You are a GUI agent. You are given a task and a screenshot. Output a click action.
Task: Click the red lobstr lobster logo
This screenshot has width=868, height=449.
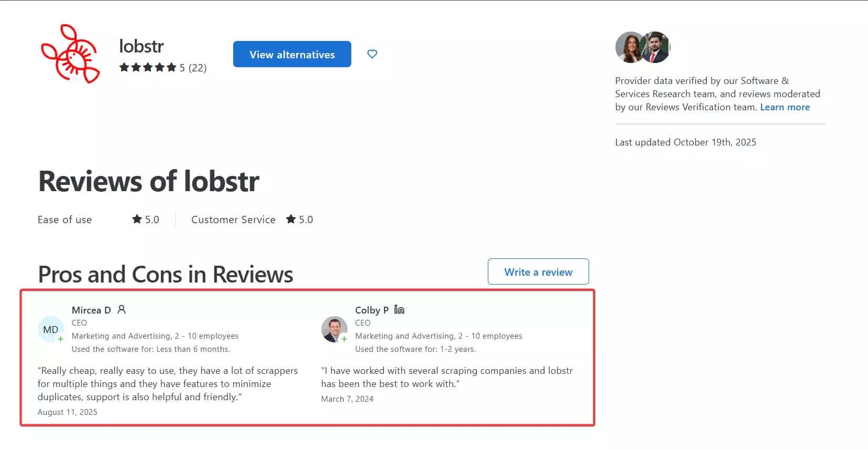[x=70, y=53]
